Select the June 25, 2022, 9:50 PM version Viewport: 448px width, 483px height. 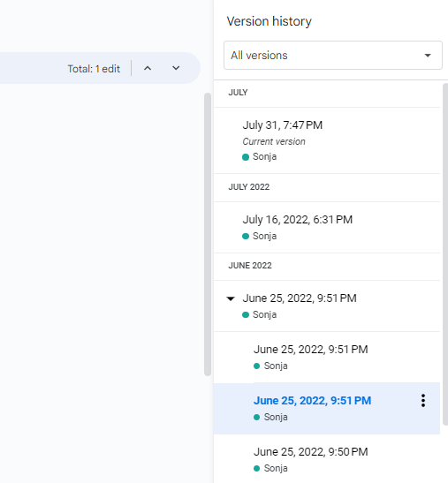pos(327,459)
